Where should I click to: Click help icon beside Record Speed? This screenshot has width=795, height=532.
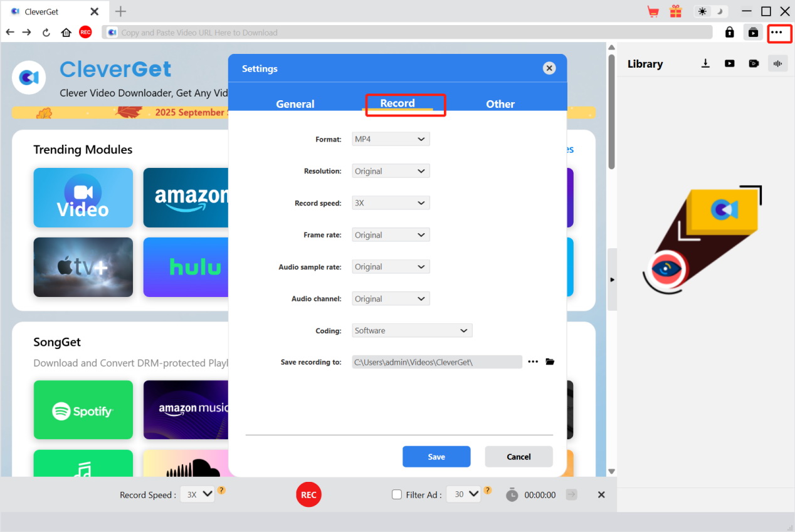click(222, 491)
